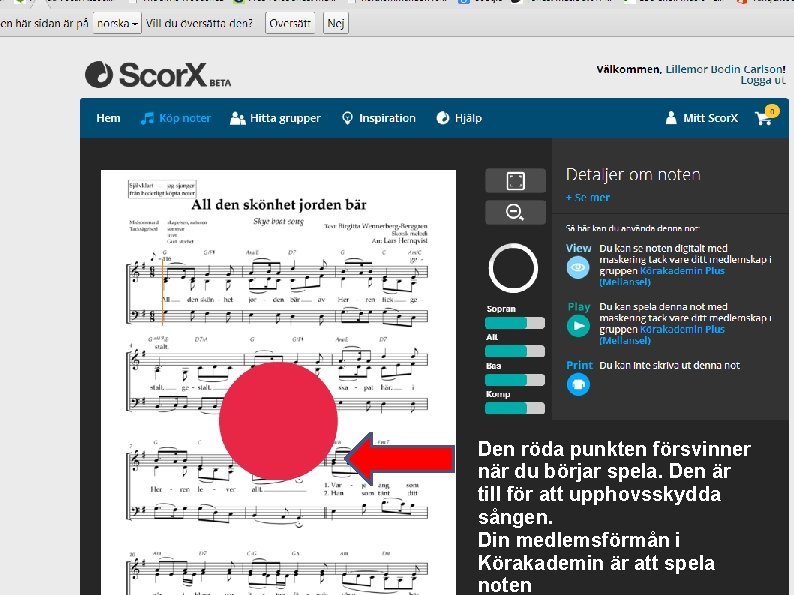794x595 pixels.
Task: Click the Logga ut link
Action: [763, 80]
